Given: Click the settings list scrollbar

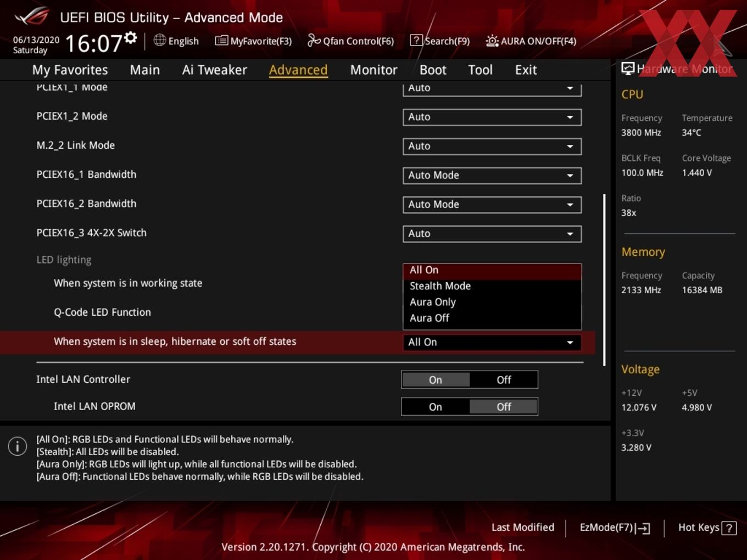Looking at the screenshot, I should (x=604, y=279).
